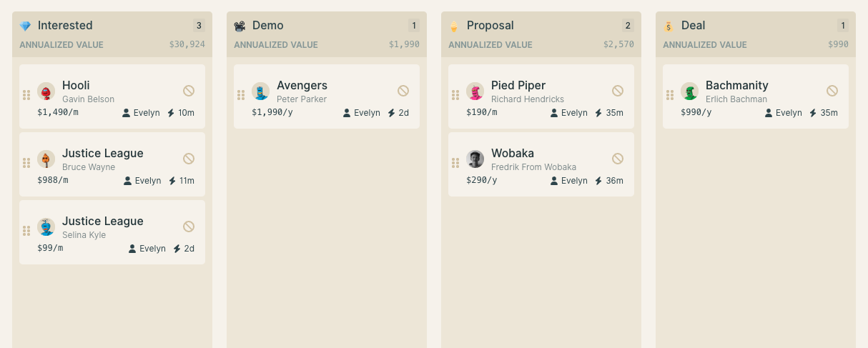Click the ban icon on Pied Piper card
The height and width of the screenshot is (348, 868).
point(618,91)
